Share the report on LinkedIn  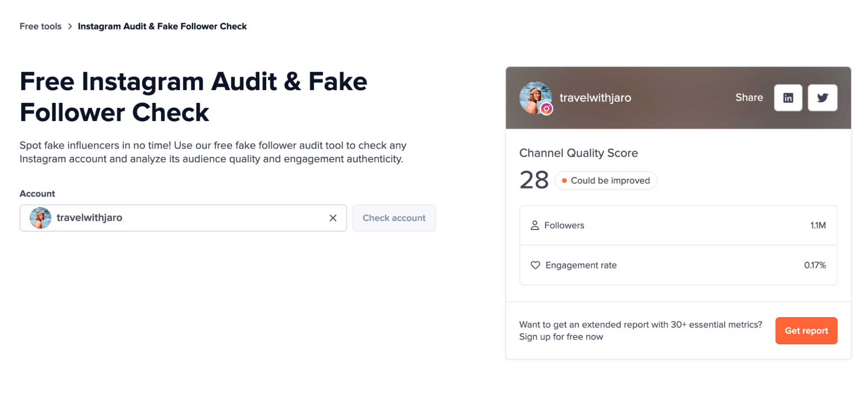788,98
